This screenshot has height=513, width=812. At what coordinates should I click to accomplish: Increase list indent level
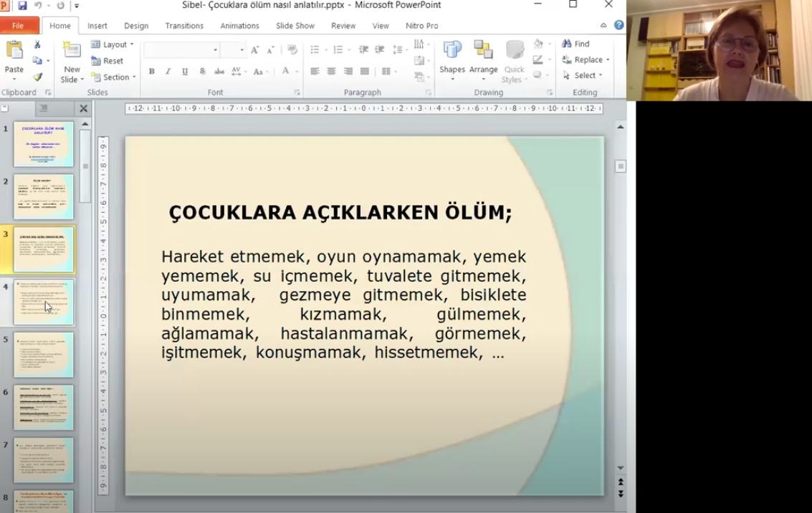coord(380,49)
